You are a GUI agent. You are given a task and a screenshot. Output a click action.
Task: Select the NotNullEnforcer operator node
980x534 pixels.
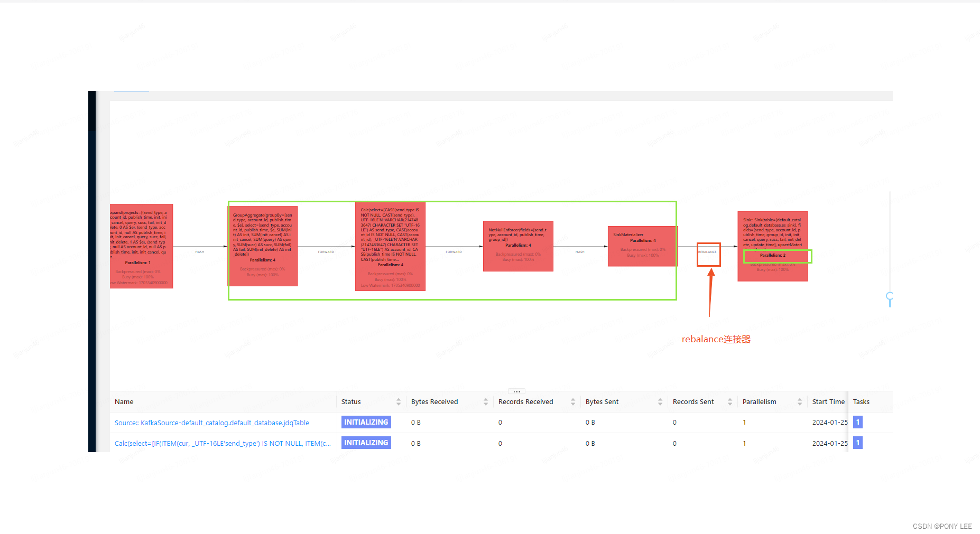click(x=518, y=246)
